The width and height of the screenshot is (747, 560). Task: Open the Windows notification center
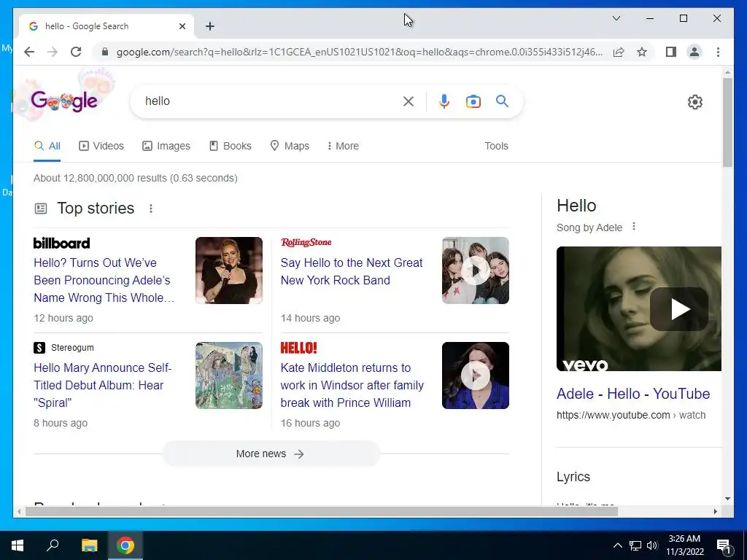724,546
